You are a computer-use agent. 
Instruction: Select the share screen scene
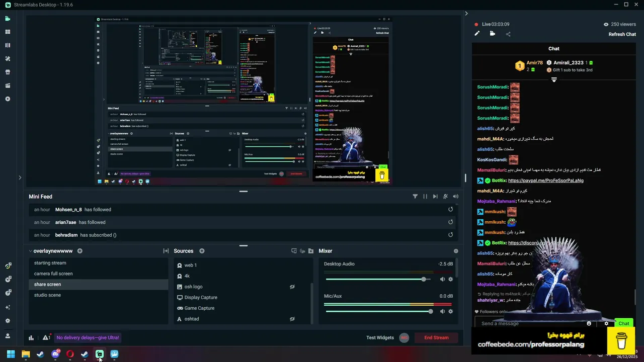coord(98,285)
